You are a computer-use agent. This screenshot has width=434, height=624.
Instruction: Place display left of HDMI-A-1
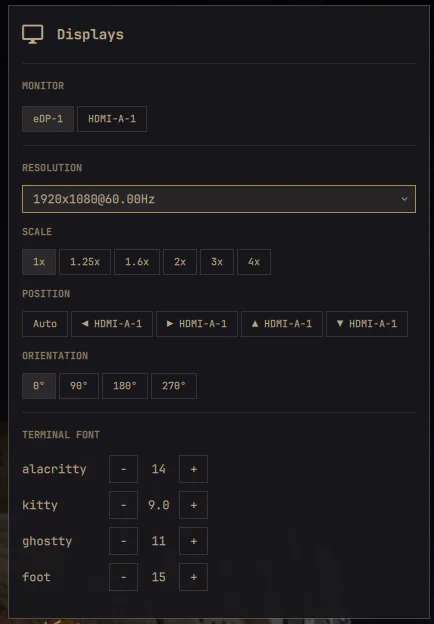click(x=112, y=324)
